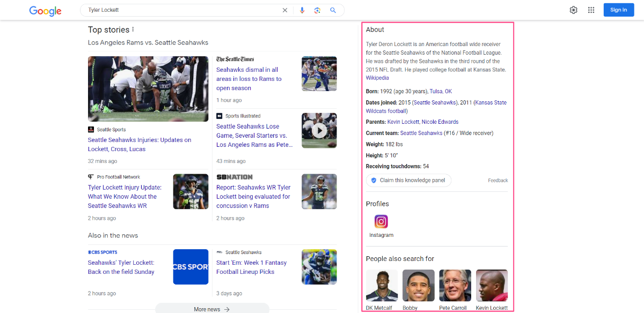This screenshot has height=313, width=644.
Task: Open 'Report: Seahawks WR Tyler Lockett' concussion article
Action: click(253, 197)
